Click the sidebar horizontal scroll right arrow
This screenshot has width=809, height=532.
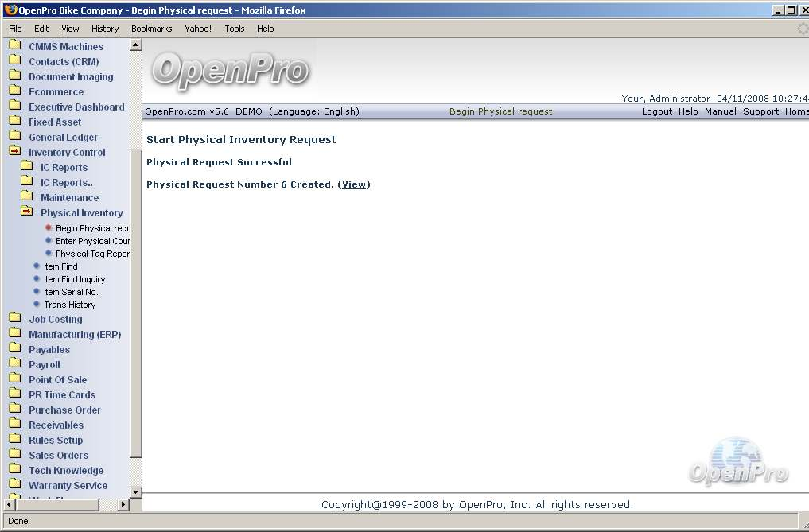coord(123,504)
